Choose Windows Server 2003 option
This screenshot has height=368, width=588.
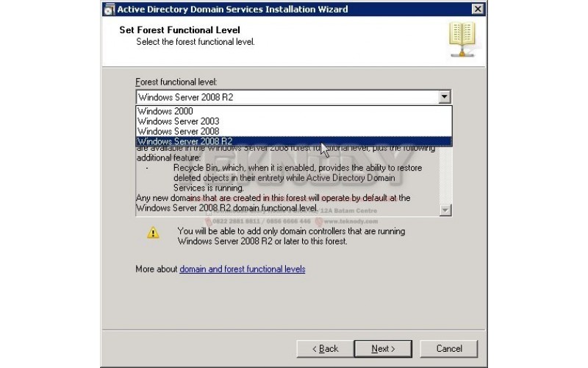coord(293,121)
